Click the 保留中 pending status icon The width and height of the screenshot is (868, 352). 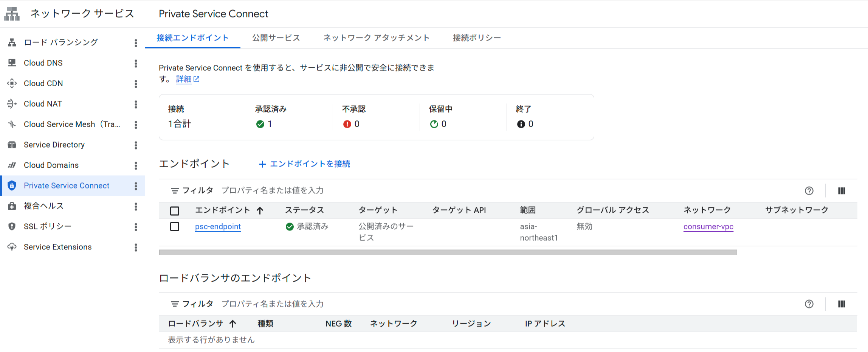pos(434,124)
